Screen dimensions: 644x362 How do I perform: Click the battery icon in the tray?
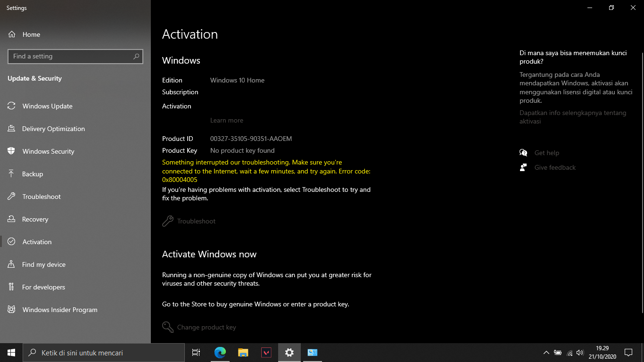(x=558, y=352)
